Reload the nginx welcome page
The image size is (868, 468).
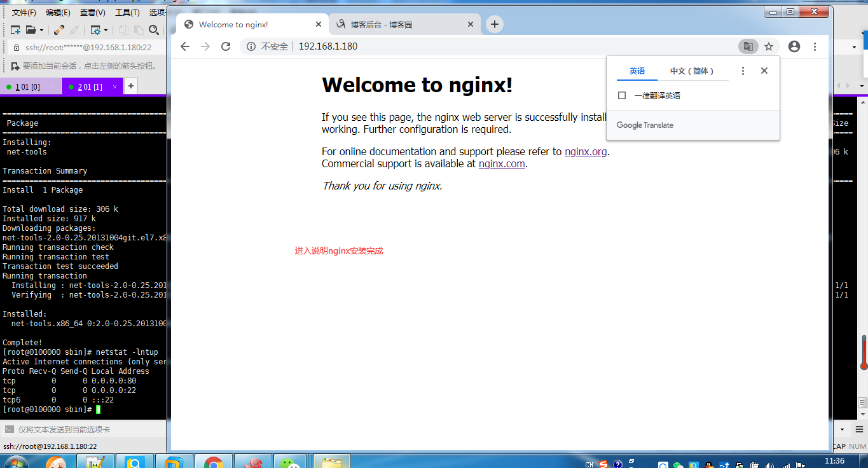226,46
